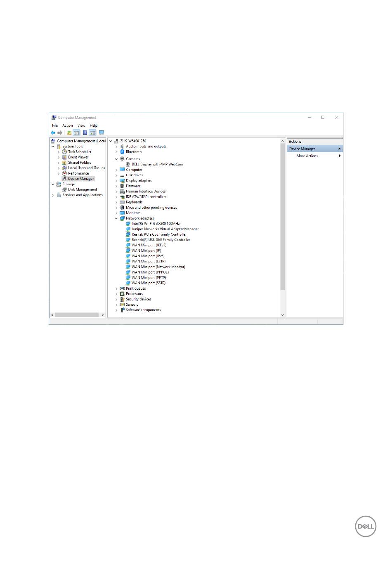Click the Firmware category icon
Image resolution: width=392 pixels, height=567 pixels.
point(122,186)
